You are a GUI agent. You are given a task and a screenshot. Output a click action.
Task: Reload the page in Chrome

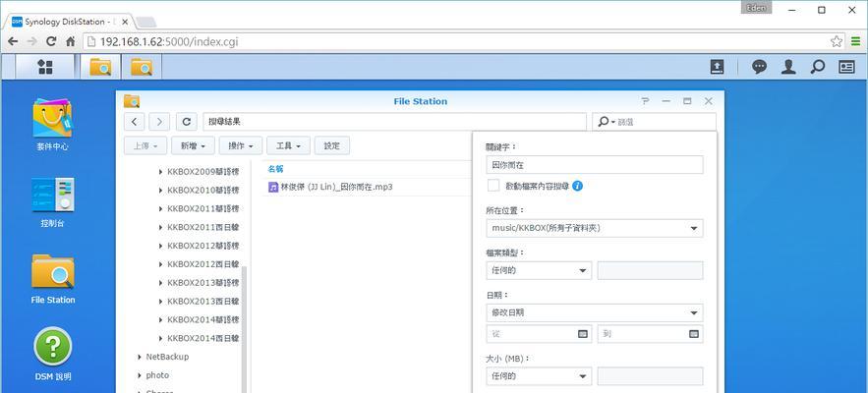(x=51, y=41)
